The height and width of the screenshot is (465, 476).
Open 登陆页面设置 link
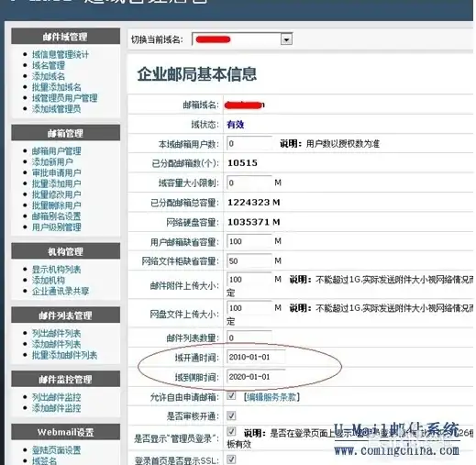click(x=56, y=450)
